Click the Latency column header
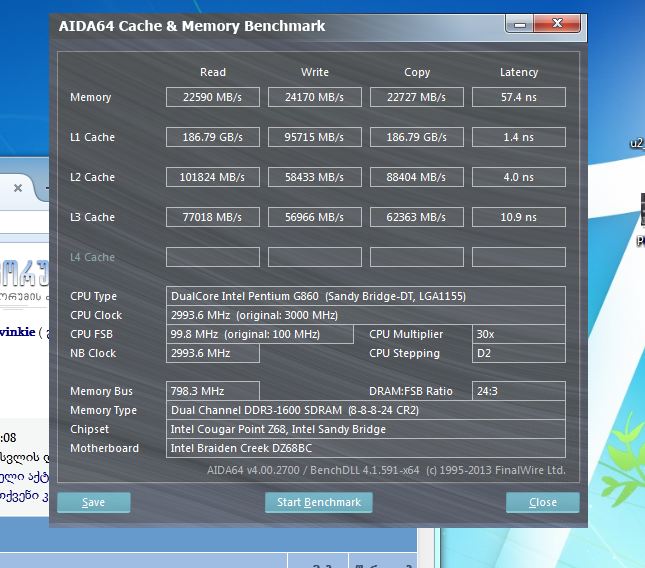The height and width of the screenshot is (568, 645). [x=519, y=72]
